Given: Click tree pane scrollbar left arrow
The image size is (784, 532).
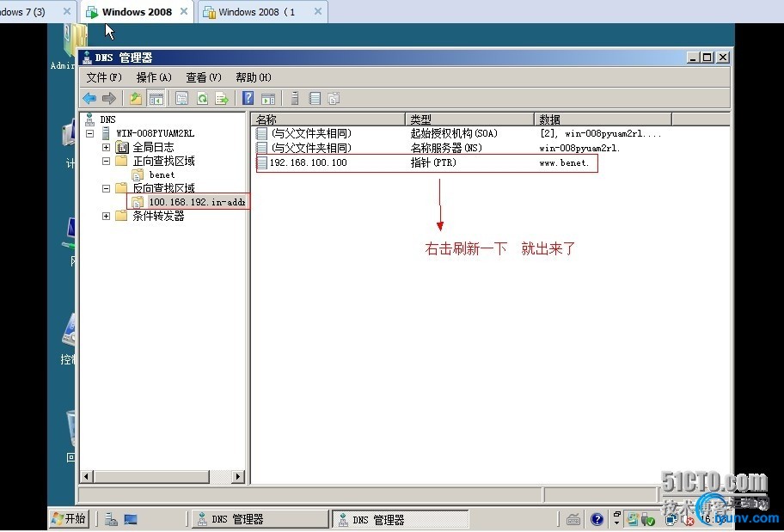Looking at the screenshot, I should [87, 476].
